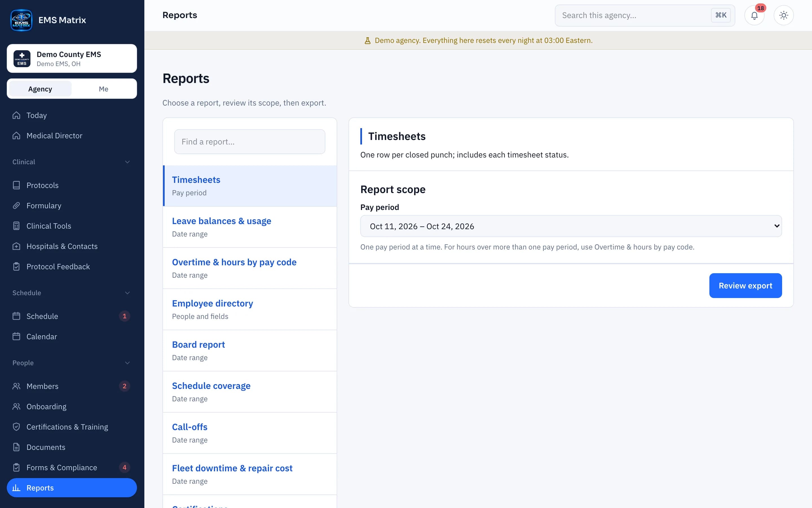The height and width of the screenshot is (508, 812).
Task: Open Reports in the sidebar
Action: 72,488
